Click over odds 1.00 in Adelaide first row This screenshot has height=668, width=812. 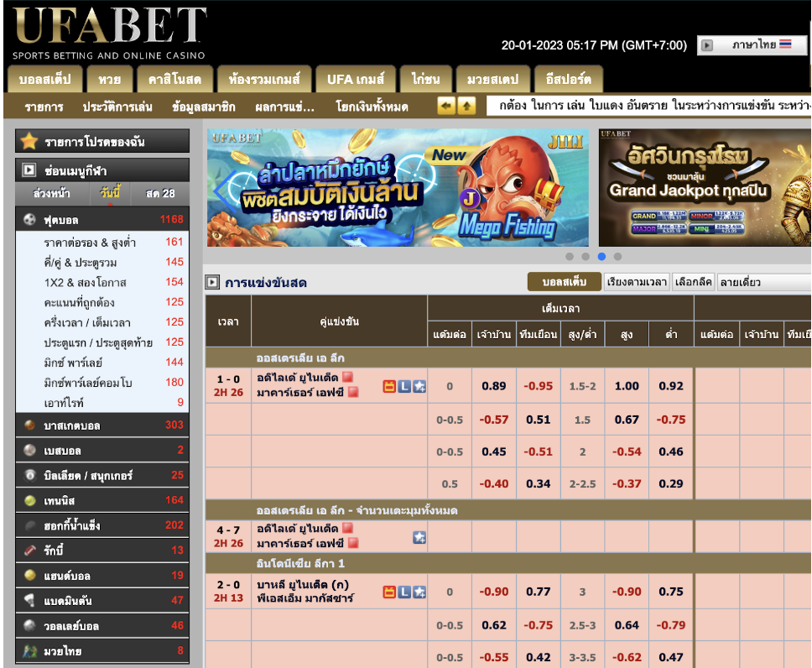[627, 386]
